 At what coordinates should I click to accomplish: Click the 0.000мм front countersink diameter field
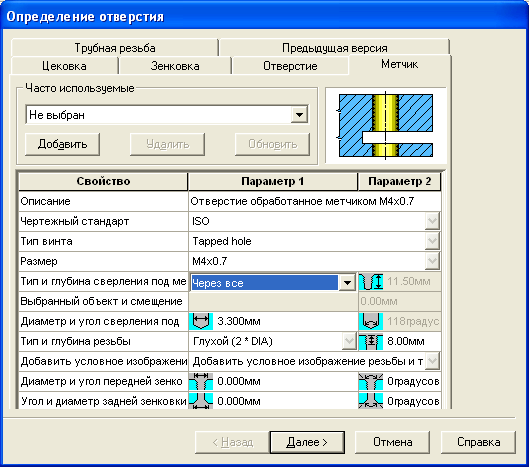[x=286, y=381]
